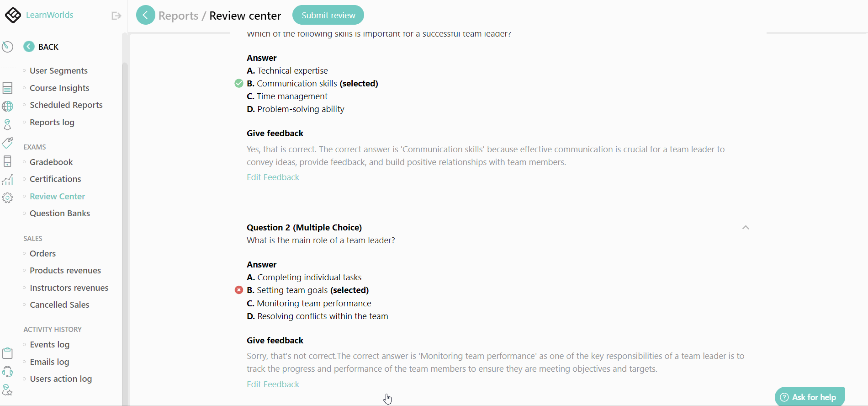Collapse the sidebar with the top arrow icon
868x406 pixels.
pyautogui.click(x=116, y=16)
